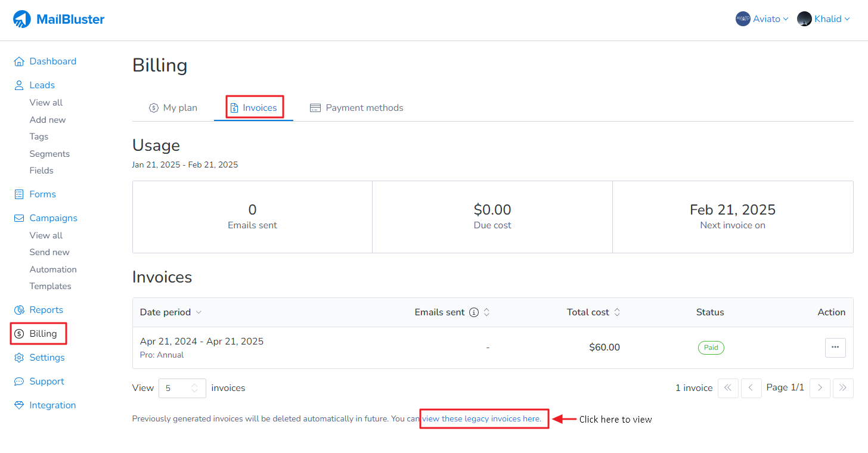This screenshot has height=453, width=868.
Task: Sort invoices by Total cost
Action: tap(617, 312)
